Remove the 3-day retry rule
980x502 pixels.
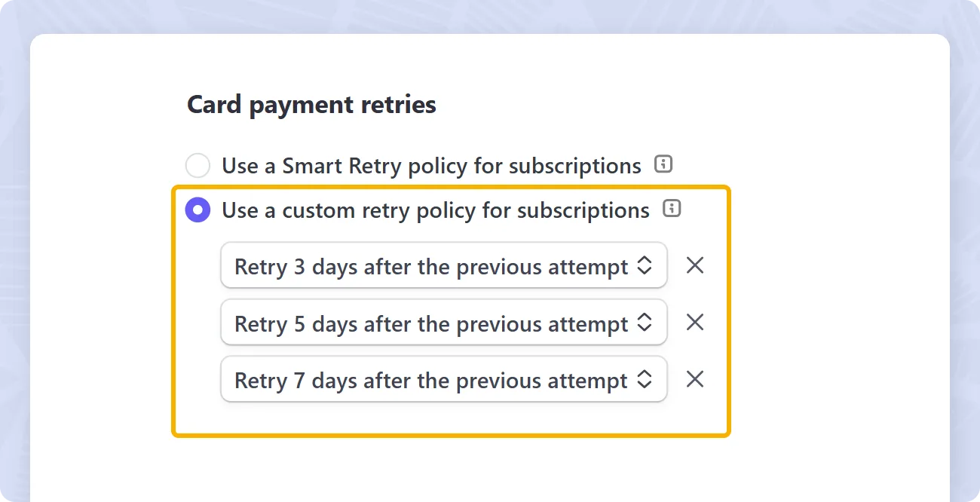click(x=695, y=265)
